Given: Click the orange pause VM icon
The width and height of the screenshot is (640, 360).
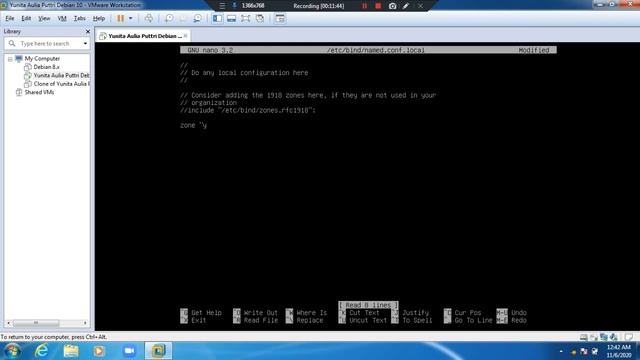Looking at the screenshot, I should [x=120, y=18].
